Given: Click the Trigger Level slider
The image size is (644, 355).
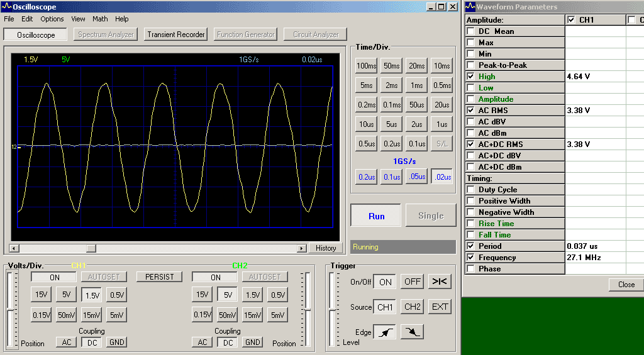Looking at the screenshot, I should tap(333, 308).
